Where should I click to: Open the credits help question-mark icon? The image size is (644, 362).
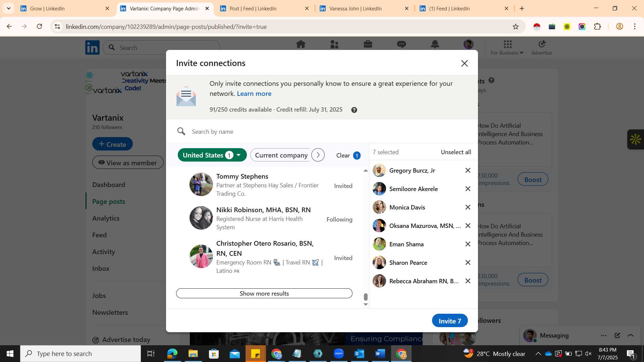coord(354,110)
